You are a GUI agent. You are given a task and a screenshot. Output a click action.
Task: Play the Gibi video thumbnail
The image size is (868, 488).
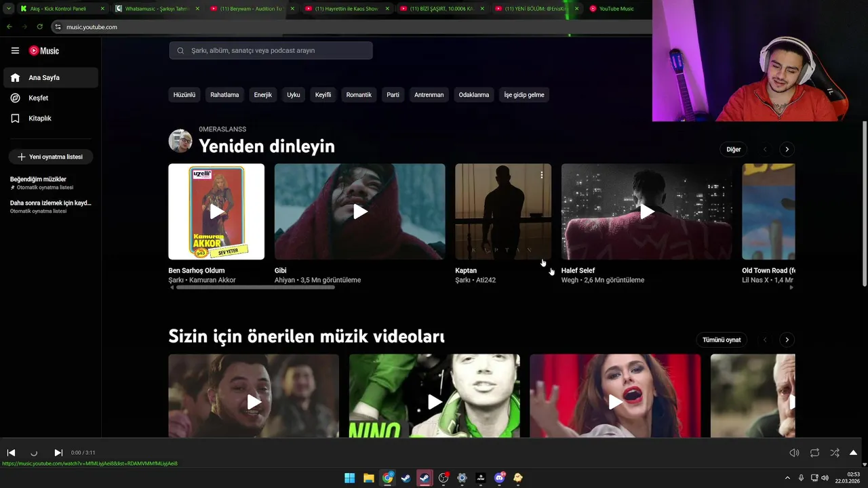point(360,211)
